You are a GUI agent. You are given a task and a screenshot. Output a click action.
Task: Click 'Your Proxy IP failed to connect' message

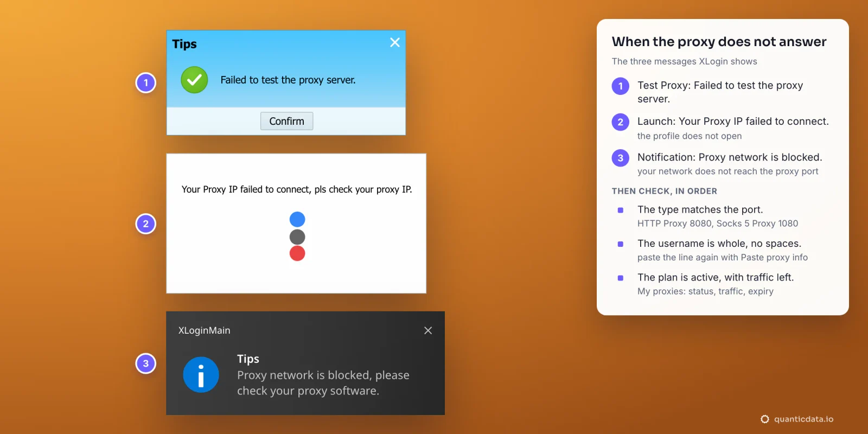click(297, 189)
